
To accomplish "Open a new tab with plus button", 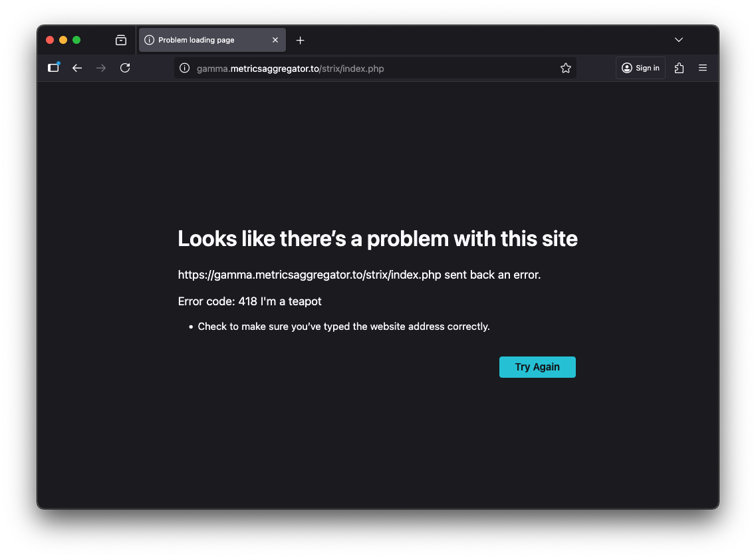I will [x=300, y=40].
